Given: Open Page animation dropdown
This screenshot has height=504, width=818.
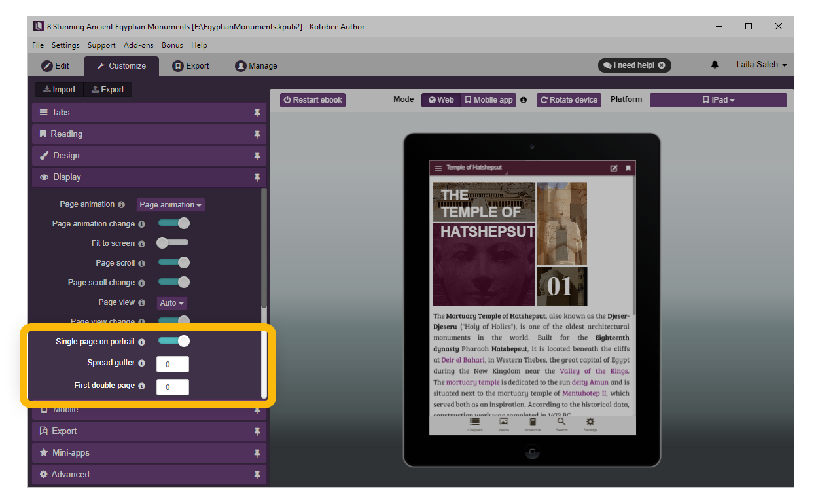Looking at the screenshot, I should pos(170,205).
